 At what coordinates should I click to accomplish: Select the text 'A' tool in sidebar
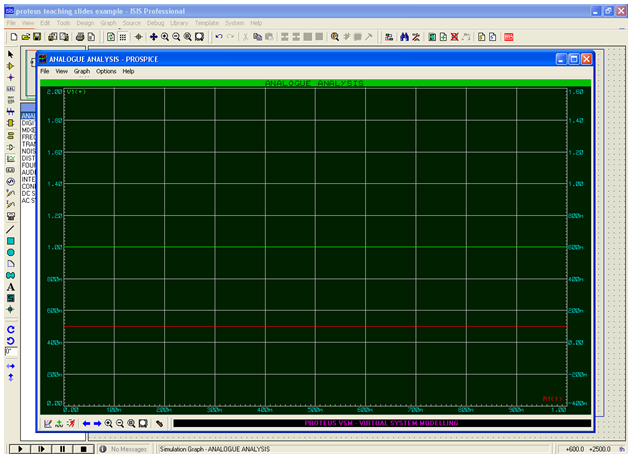10,286
